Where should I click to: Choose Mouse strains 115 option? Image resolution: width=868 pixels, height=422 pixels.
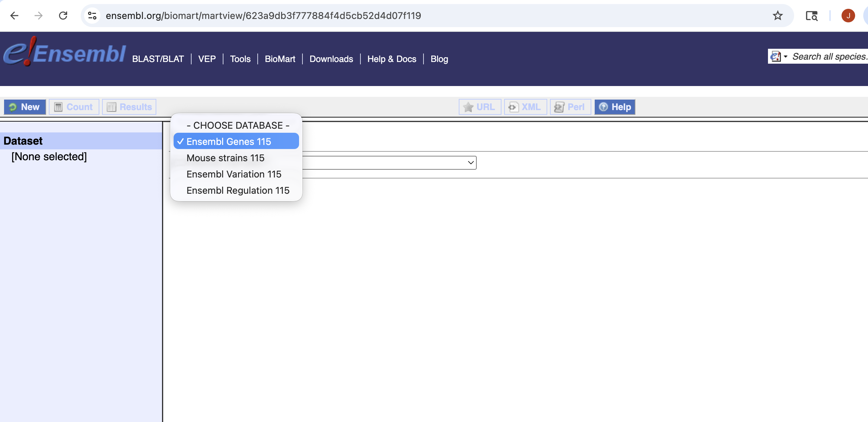coord(225,158)
